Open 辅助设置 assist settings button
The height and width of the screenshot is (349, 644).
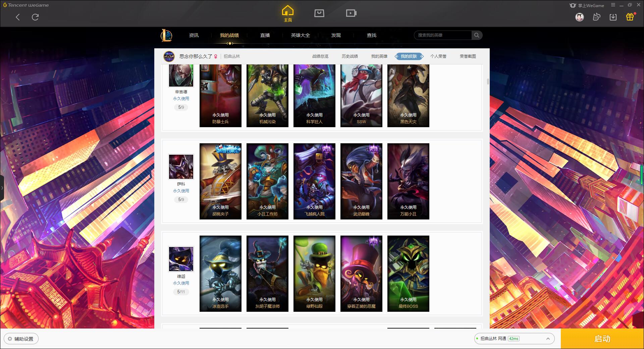21,339
